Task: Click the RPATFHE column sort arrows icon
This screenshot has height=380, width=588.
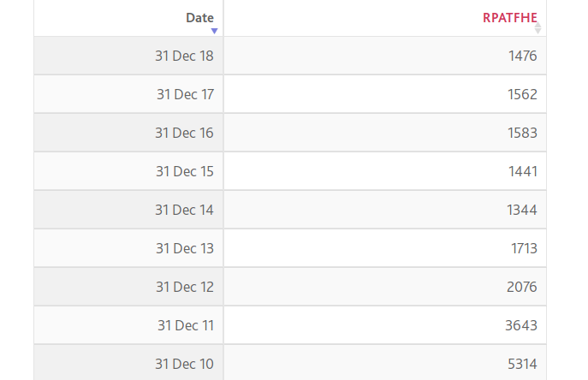Action: coord(538,27)
